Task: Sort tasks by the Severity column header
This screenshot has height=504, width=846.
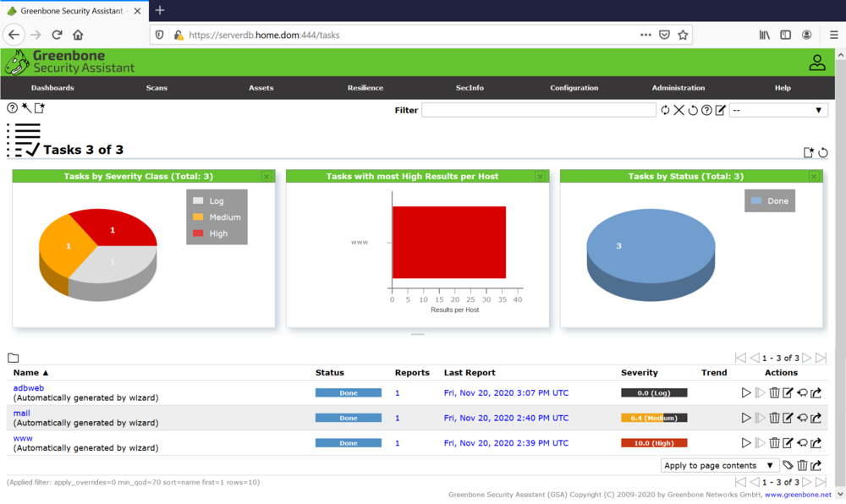Action: click(x=640, y=372)
